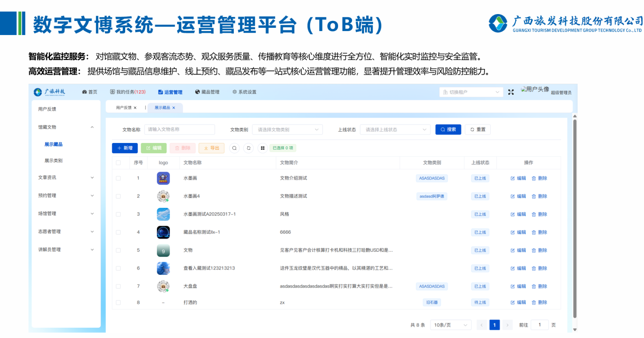Open the 文物类别 filter dropdown
644x338 pixels.
[x=287, y=130]
